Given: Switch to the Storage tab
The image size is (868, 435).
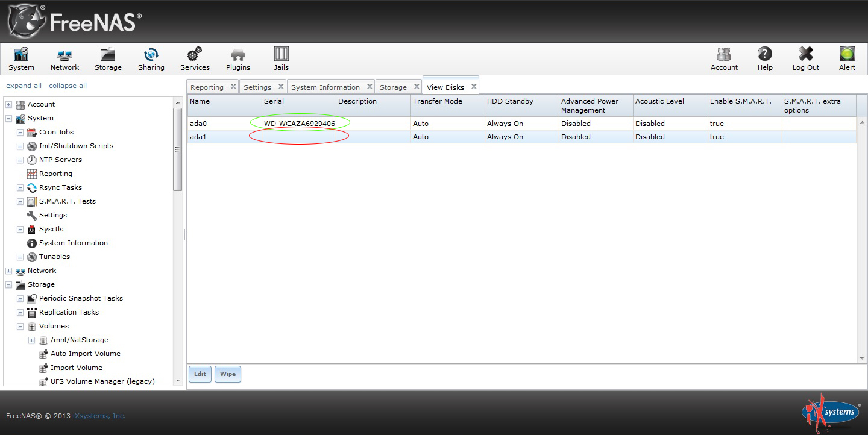Looking at the screenshot, I should click(x=393, y=87).
